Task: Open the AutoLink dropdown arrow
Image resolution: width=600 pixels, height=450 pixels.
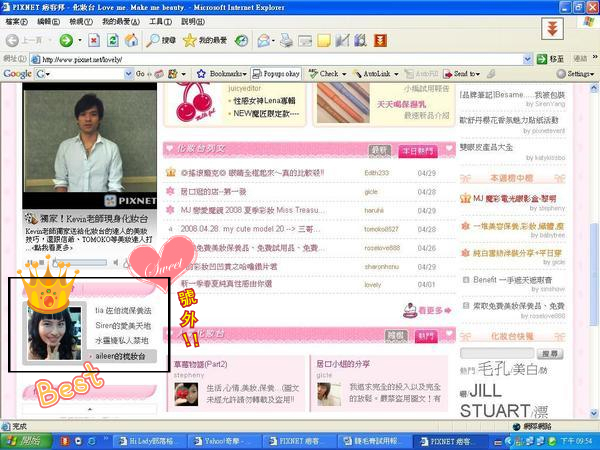Action: pyautogui.click(x=396, y=74)
